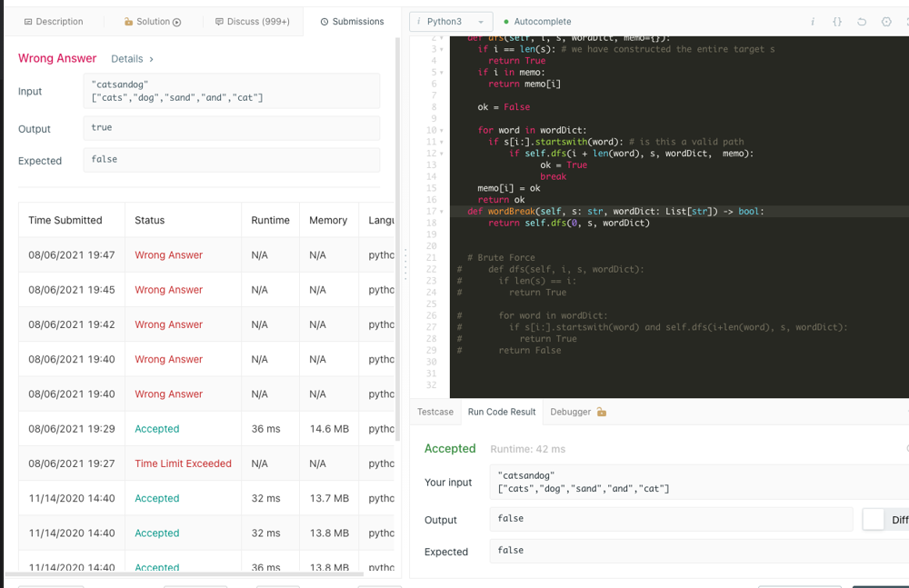Place cursor on the wordBreak definition line

(x=615, y=211)
